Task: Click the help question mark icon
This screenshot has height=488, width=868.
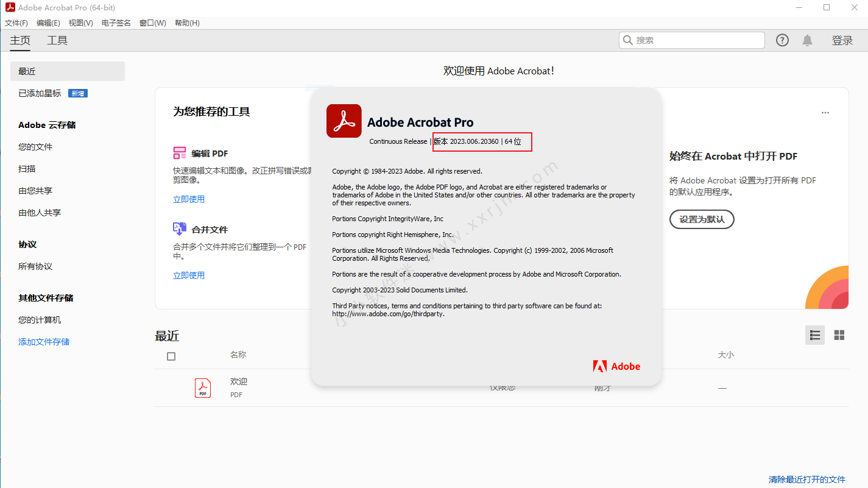Action: [x=782, y=40]
